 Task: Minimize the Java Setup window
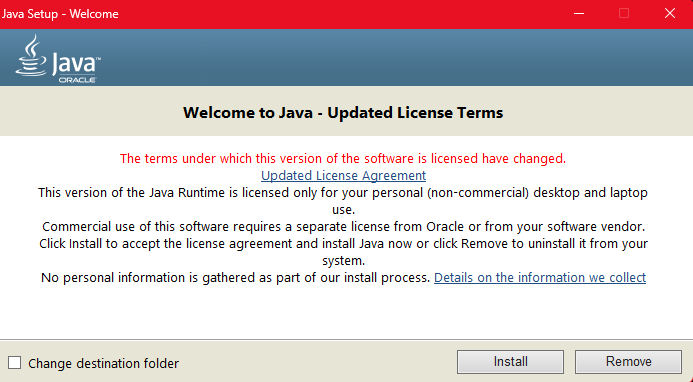click(579, 14)
